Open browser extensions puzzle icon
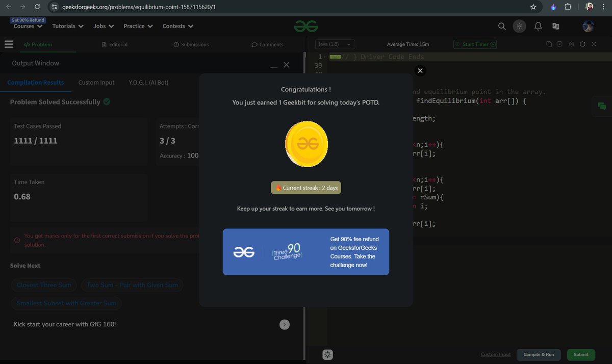Viewport: 612px width, 364px height. [568, 7]
